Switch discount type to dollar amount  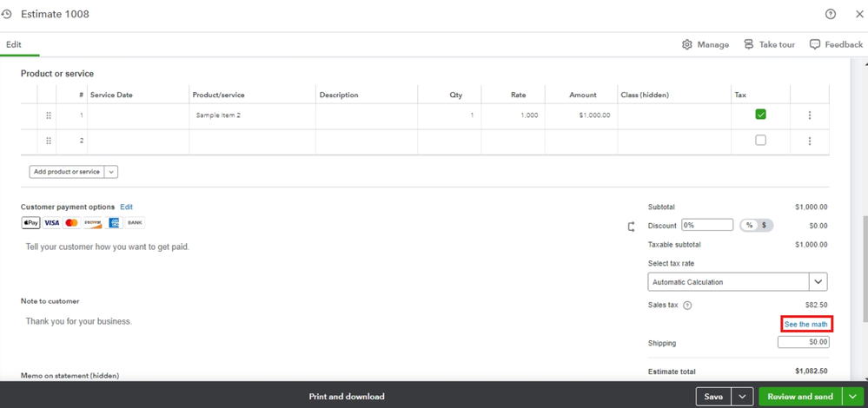tap(765, 226)
